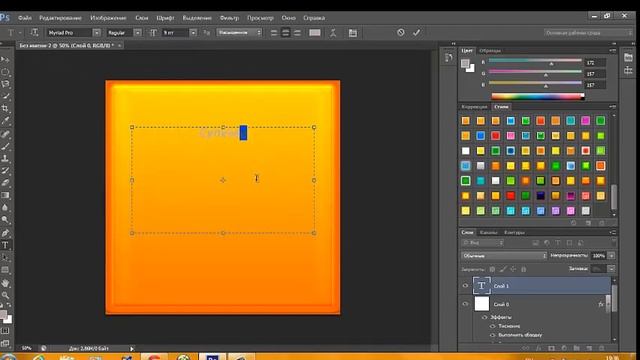Click Add layer style fx icon at Layers bottom
The height and width of the screenshot is (360, 640).
pos(538,348)
